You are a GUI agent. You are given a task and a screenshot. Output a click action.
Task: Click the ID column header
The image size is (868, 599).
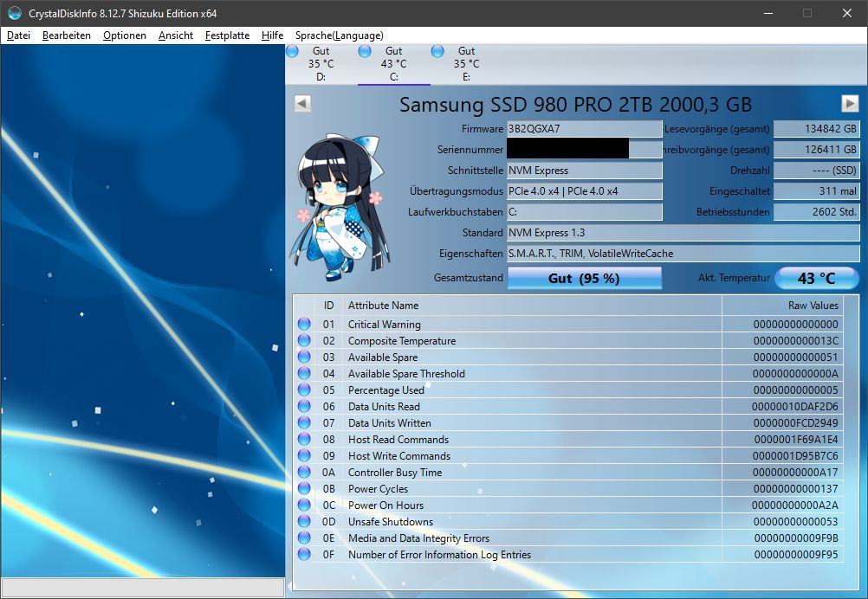(x=329, y=306)
